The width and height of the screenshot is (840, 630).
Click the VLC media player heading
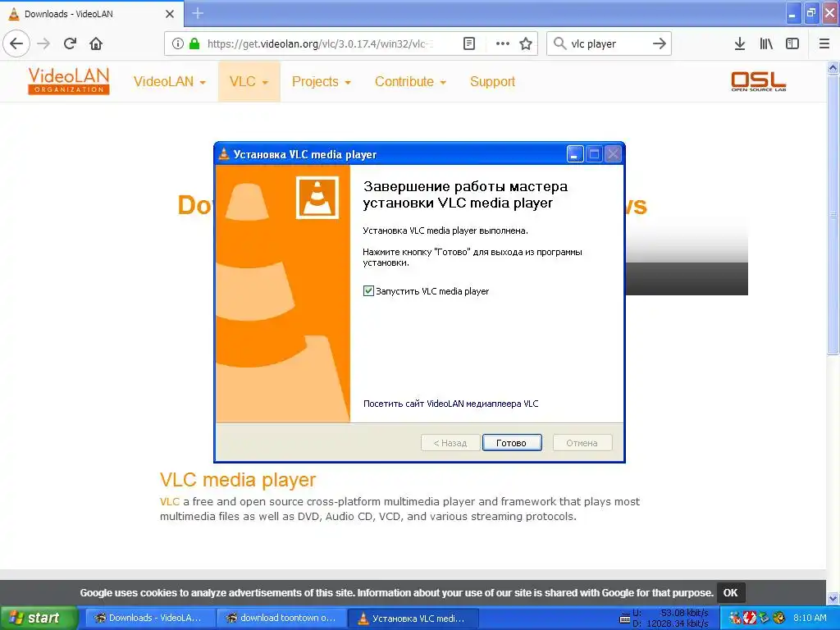coord(238,479)
